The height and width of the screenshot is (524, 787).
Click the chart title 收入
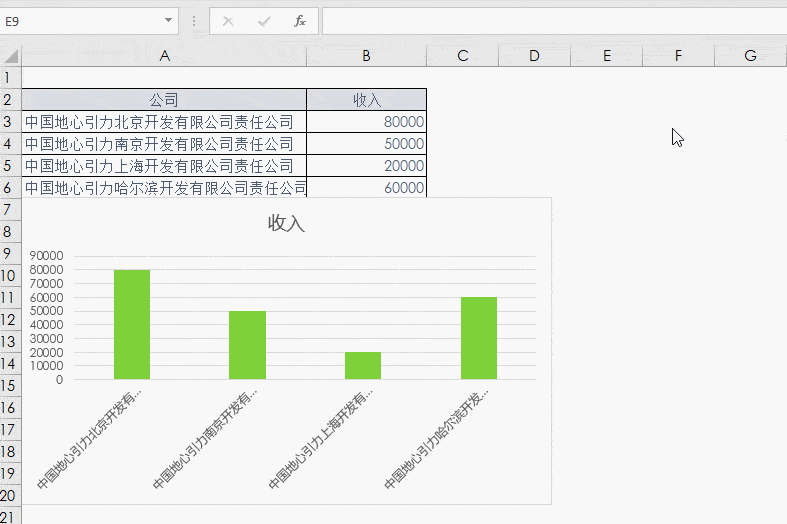click(286, 223)
